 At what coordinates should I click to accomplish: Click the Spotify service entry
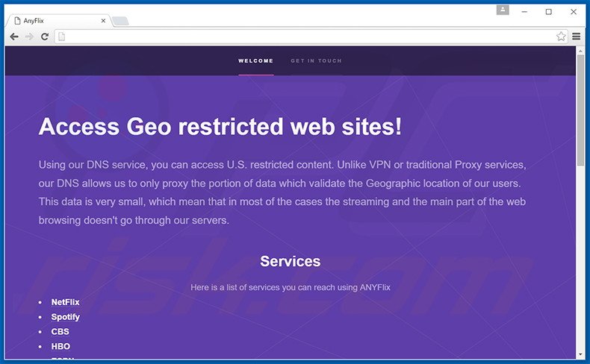pyautogui.click(x=65, y=317)
